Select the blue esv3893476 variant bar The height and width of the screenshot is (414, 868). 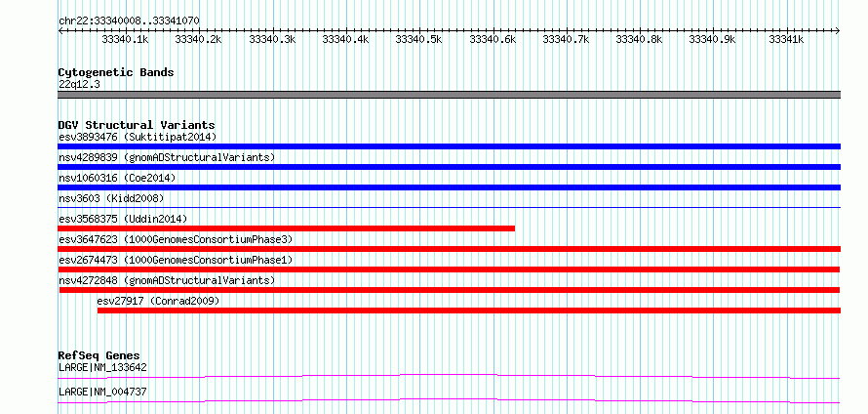449,146
